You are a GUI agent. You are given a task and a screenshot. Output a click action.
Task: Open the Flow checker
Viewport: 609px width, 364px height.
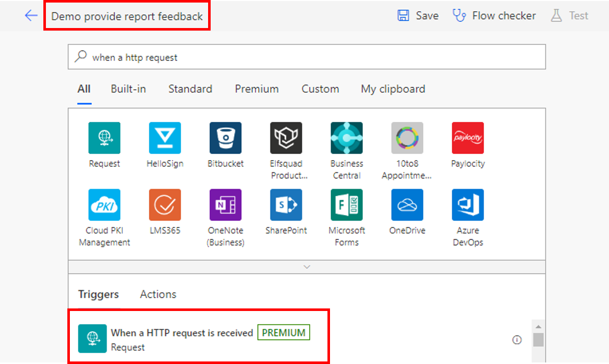click(494, 16)
